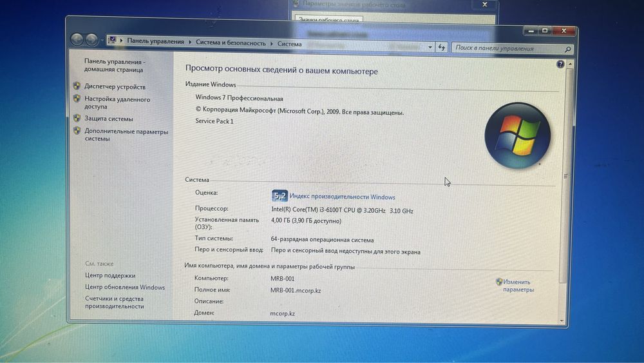Select Система и безопасность breadcrumb segment
This screenshot has width=644, height=363.
click(x=231, y=43)
